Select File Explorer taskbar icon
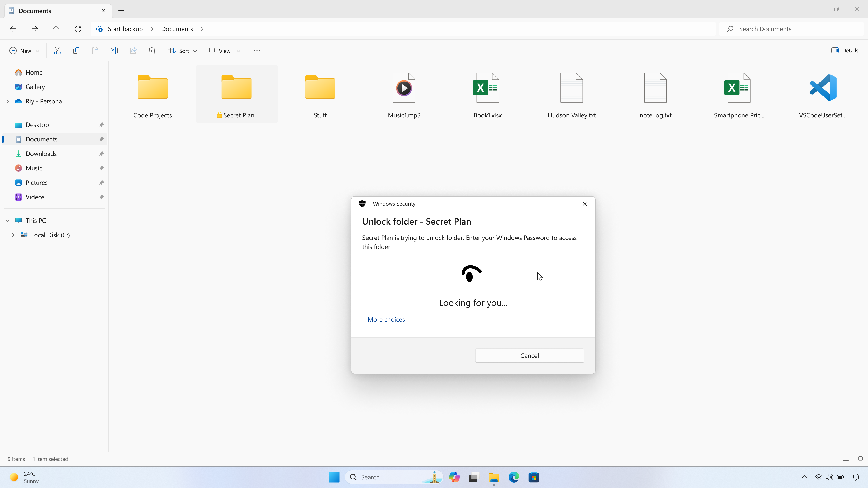 [494, 477]
